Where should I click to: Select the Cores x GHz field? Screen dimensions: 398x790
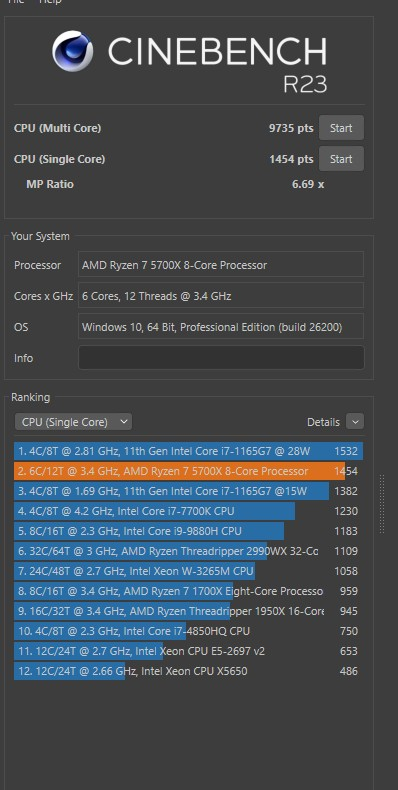click(221, 296)
